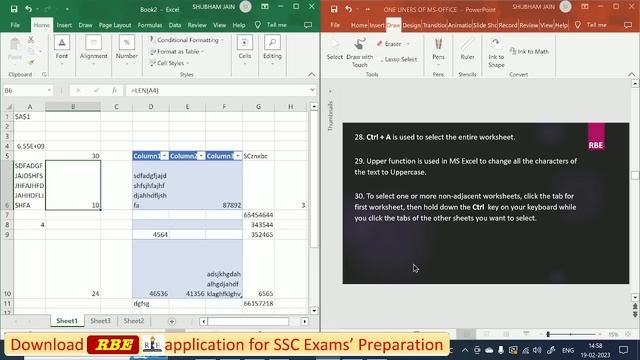Click Tell me search in Excel
The height and width of the screenshot is (360, 640).
271,25
